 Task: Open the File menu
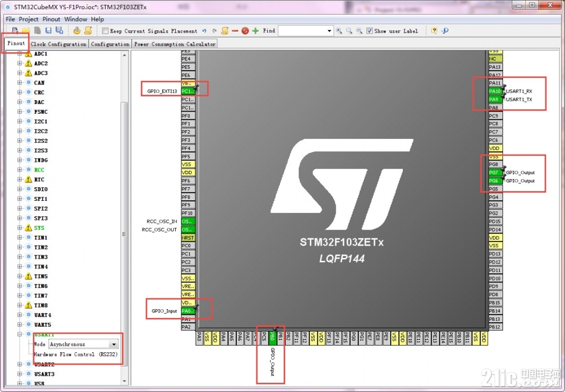pyautogui.click(x=10, y=19)
